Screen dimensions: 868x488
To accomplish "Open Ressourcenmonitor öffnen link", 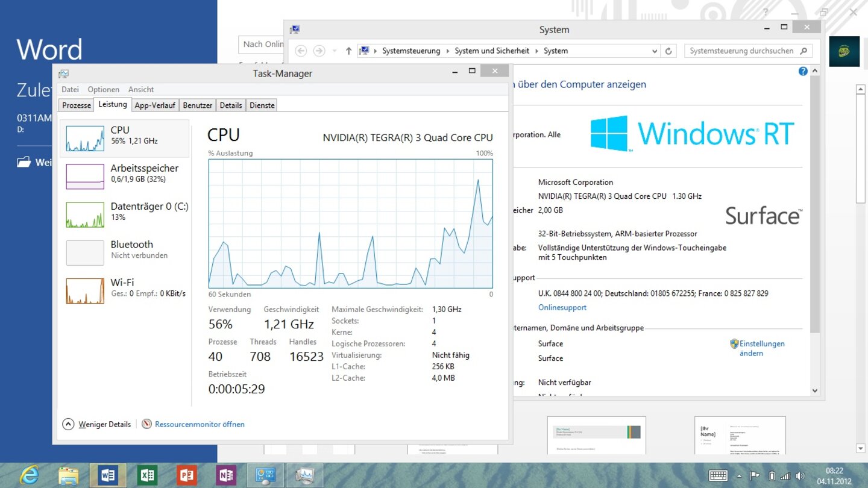I will [x=193, y=424].
